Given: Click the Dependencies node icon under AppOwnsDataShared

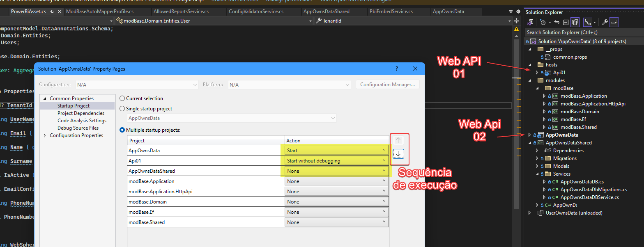Looking at the screenshot, I should click(x=548, y=151).
